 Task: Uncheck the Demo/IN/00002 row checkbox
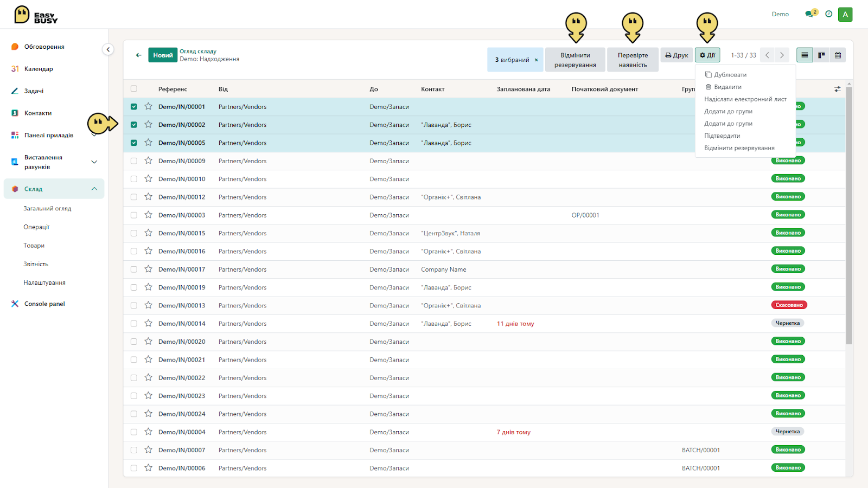pyautogui.click(x=134, y=125)
